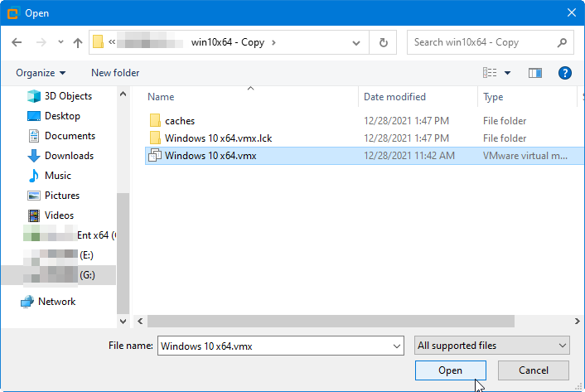Create a New folder
Screen dimensions: 585x392
tap(115, 73)
